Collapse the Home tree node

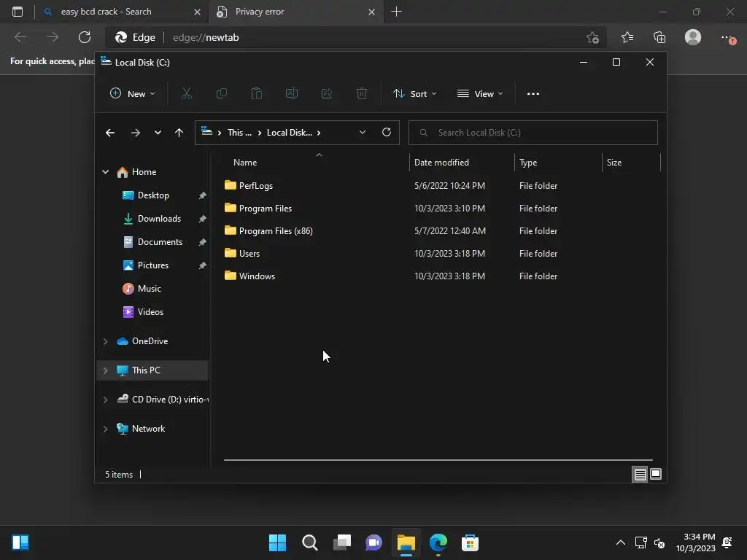pyautogui.click(x=105, y=172)
